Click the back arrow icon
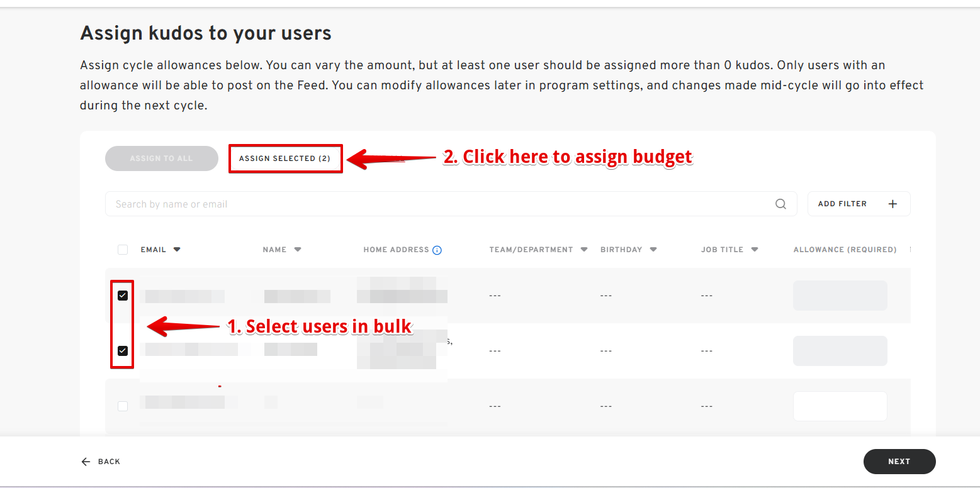The height and width of the screenshot is (488, 980). [x=86, y=462]
